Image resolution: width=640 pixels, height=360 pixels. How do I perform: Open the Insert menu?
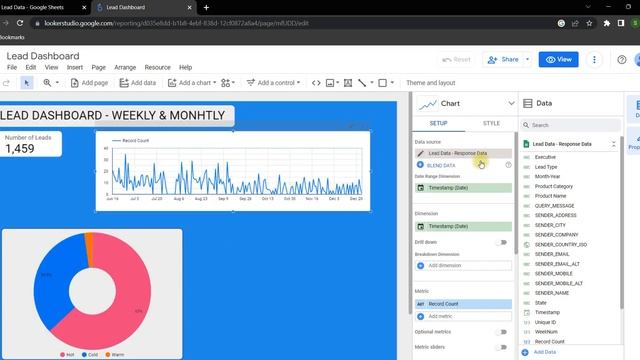[x=75, y=67]
